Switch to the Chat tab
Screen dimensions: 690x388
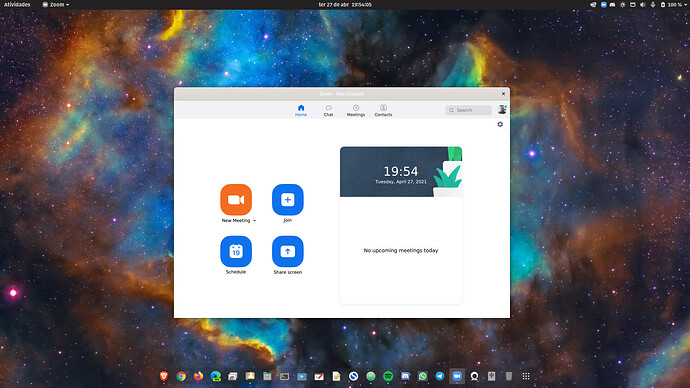(328, 110)
